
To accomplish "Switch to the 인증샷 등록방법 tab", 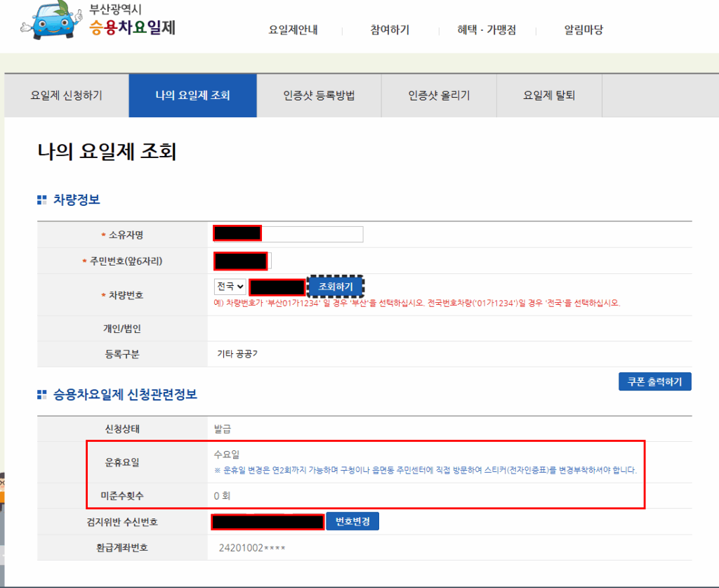I will click(321, 96).
